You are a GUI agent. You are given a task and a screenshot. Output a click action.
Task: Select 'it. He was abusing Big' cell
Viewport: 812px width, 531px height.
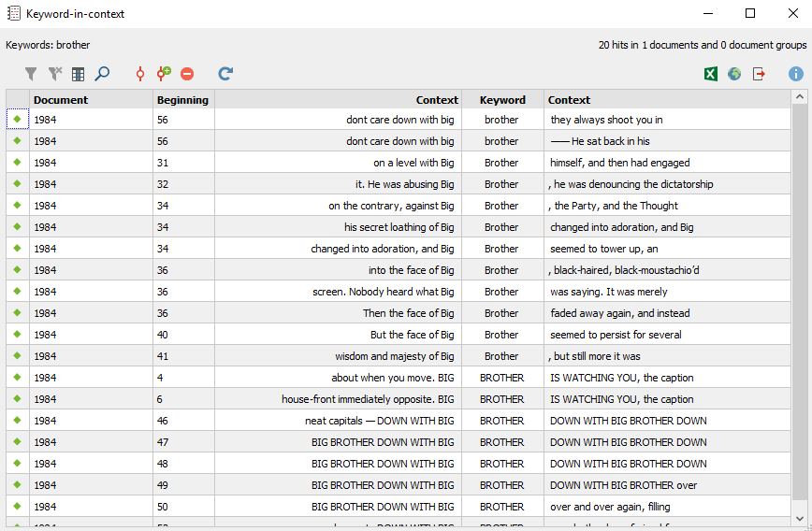338,184
